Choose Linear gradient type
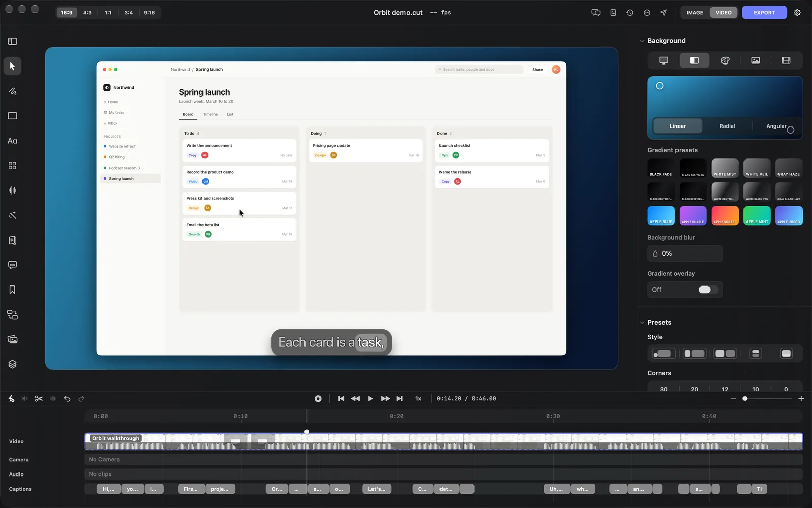 [x=678, y=126]
